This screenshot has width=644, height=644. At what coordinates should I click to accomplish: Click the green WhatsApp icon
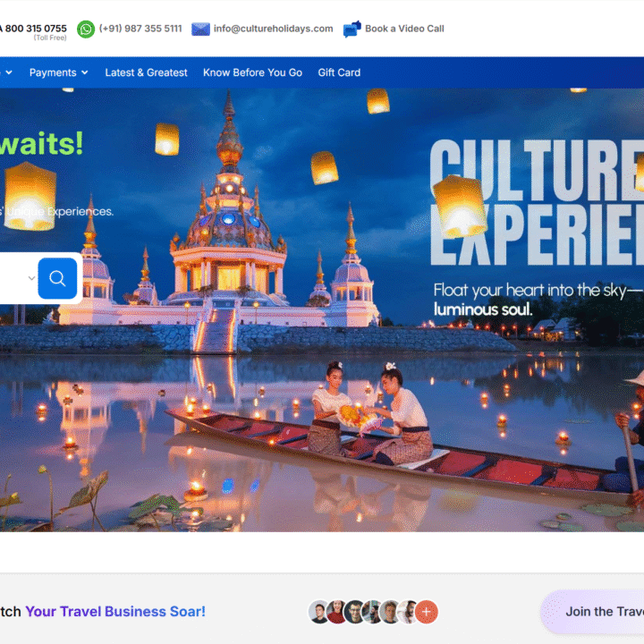[x=86, y=29]
